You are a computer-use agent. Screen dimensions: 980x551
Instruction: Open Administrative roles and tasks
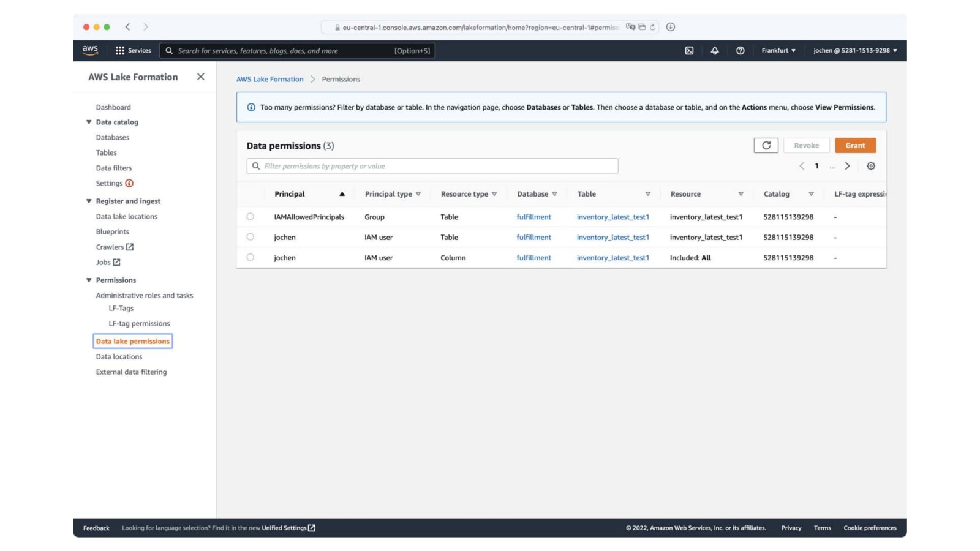click(x=145, y=295)
